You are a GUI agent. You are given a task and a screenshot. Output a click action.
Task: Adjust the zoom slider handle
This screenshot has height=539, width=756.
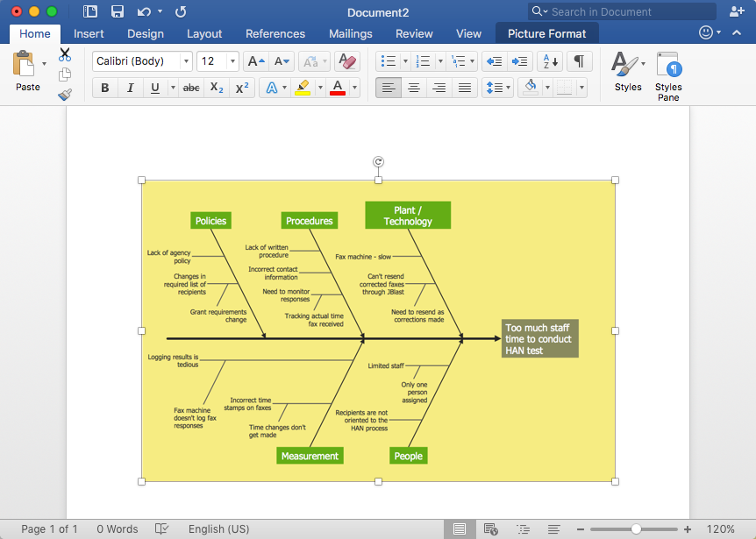636,528
